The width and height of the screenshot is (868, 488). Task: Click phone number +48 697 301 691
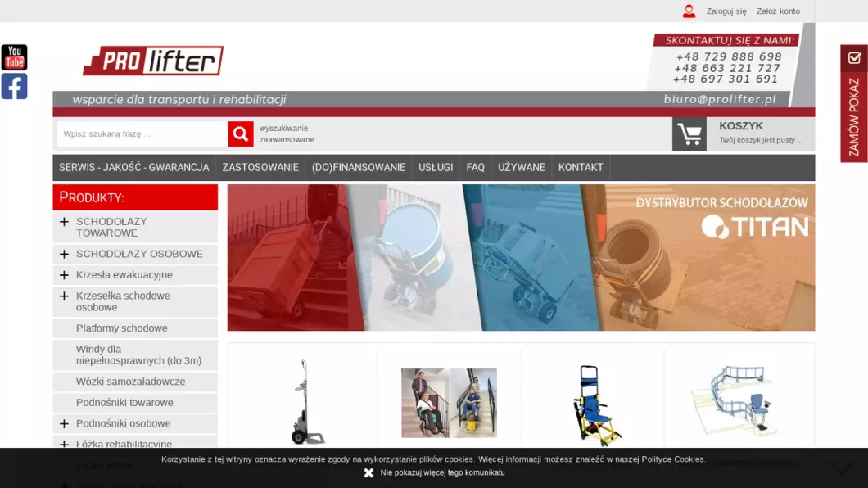[x=726, y=79]
